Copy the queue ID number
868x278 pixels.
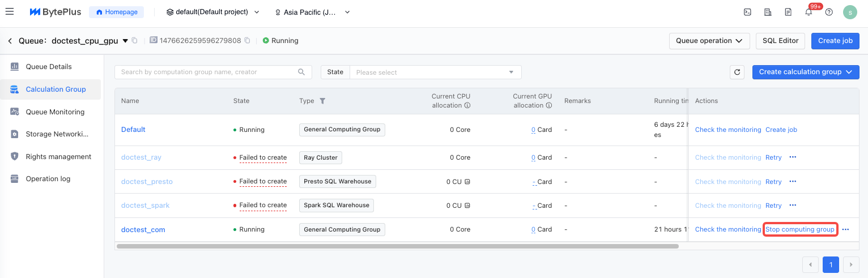point(247,41)
